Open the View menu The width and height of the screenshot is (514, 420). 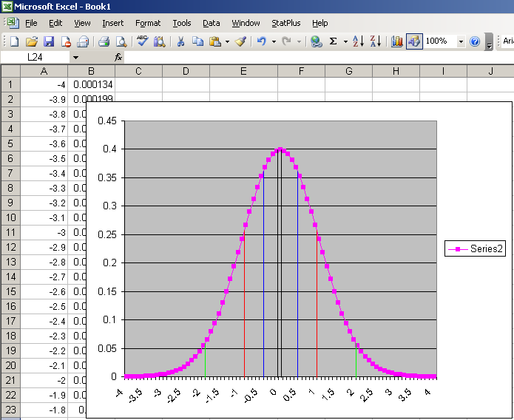click(x=82, y=23)
